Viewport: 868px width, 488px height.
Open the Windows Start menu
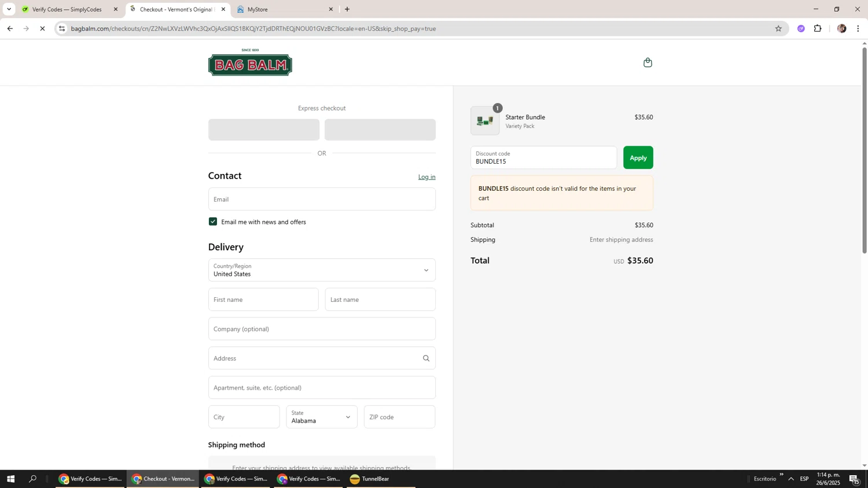pyautogui.click(x=10, y=479)
